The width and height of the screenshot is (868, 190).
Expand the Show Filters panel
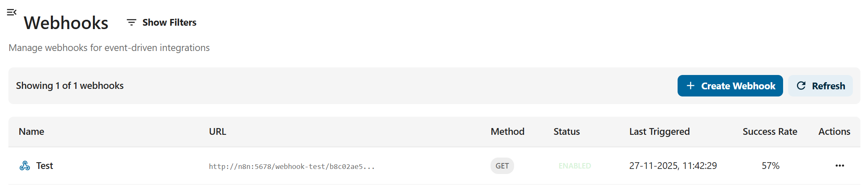[x=169, y=22]
